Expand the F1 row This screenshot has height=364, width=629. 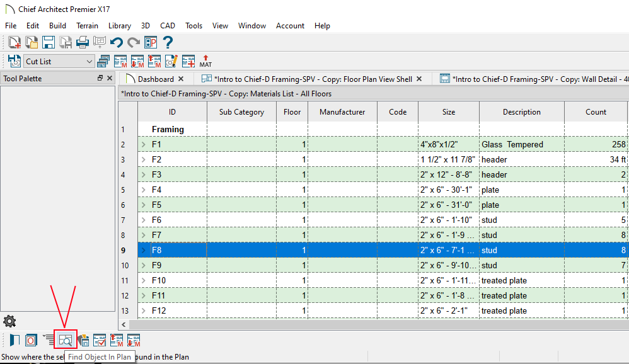click(x=144, y=145)
